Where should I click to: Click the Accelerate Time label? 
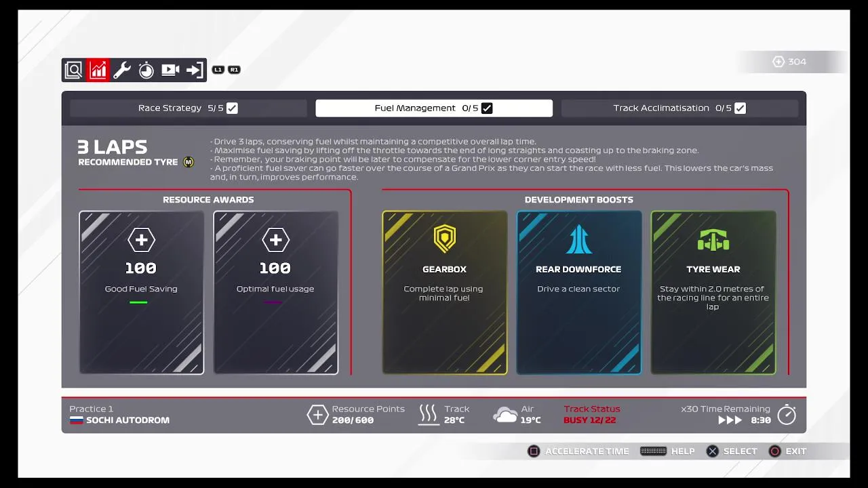pyautogui.click(x=587, y=451)
